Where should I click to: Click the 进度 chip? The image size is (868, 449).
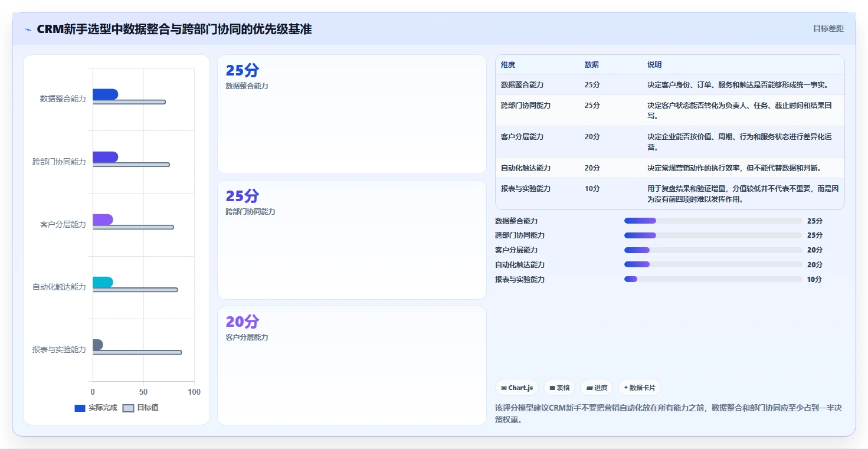pos(597,388)
